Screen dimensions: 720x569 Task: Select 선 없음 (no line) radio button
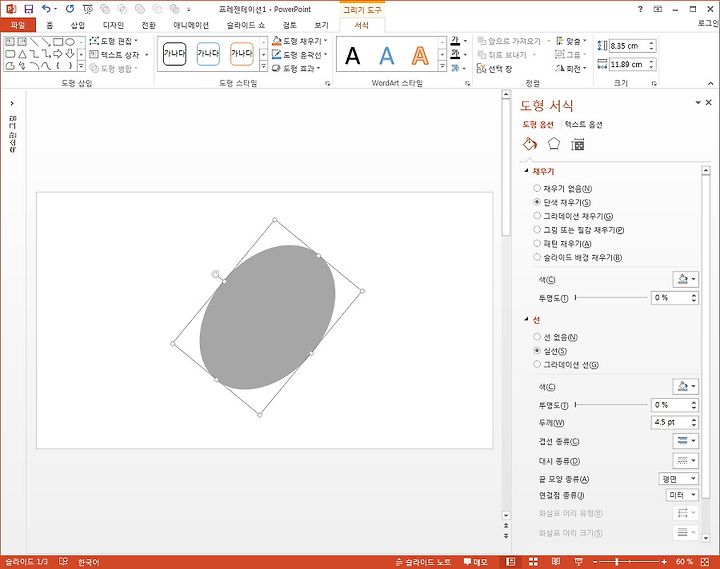click(537, 337)
